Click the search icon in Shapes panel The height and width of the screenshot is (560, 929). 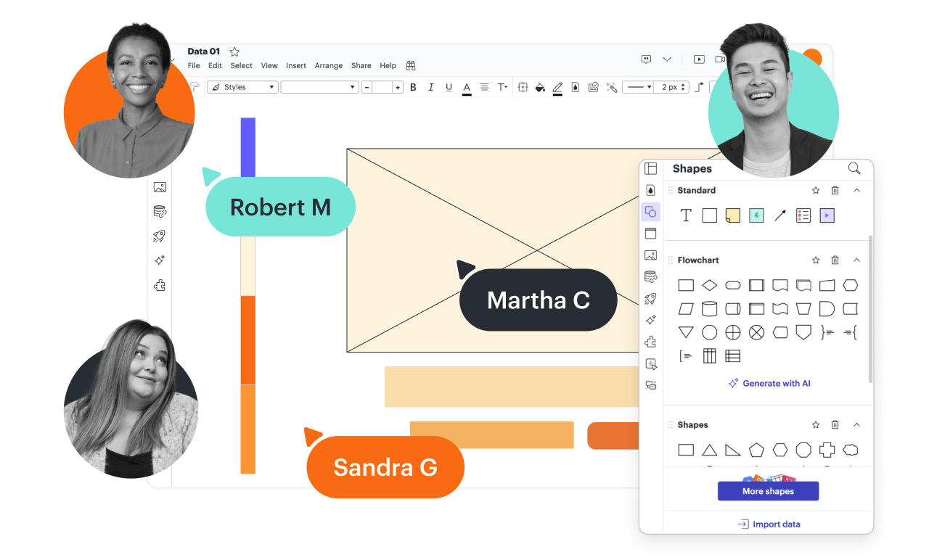pyautogui.click(x=854, y=168)
